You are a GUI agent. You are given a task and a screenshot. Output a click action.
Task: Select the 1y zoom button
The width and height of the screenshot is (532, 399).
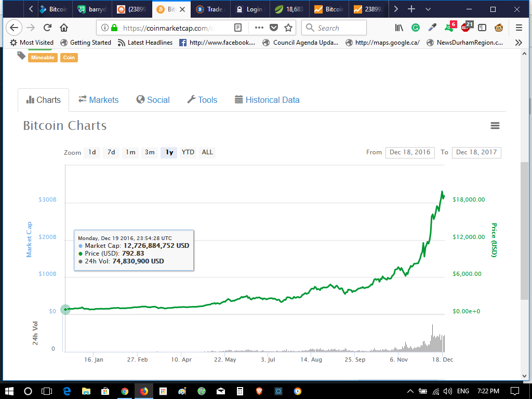coord(169,152)
